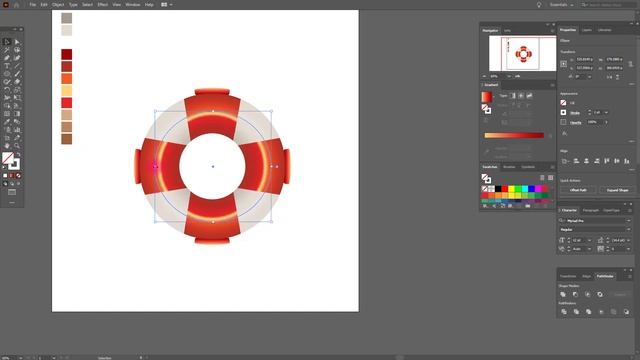Screen dimensions: 640x360
Task: Switch to the Paragraph tab
Action: [x=591, y=210]
